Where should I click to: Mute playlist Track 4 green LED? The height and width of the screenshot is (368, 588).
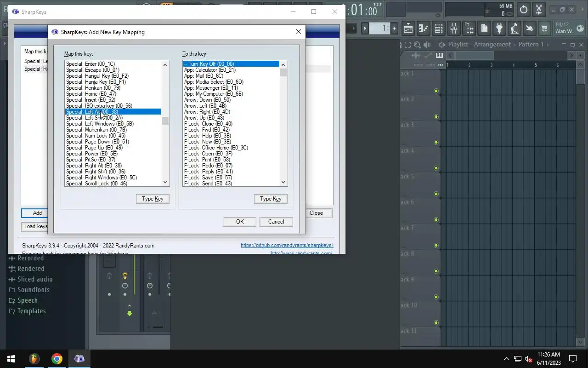(436, 168)
